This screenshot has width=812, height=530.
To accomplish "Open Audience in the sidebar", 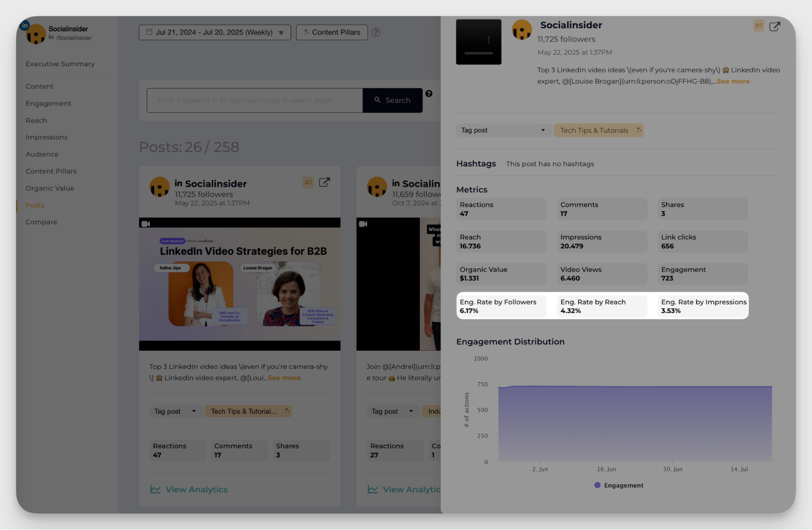I will [x=42, y=154].
